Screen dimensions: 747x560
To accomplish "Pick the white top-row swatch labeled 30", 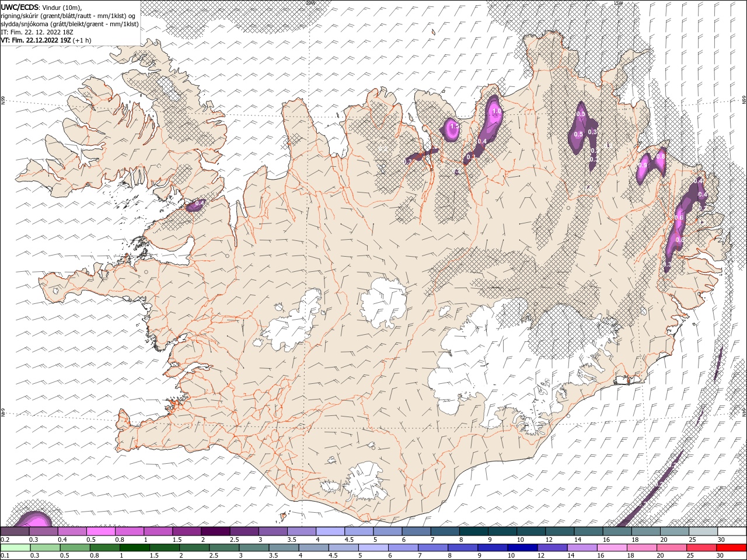I will pyautogui.click(x=732, y=531).
